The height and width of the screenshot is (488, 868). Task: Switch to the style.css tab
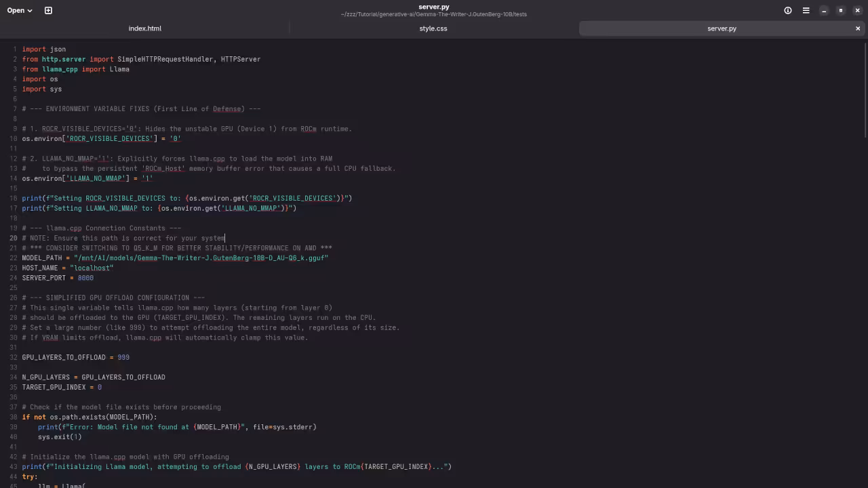433,28
